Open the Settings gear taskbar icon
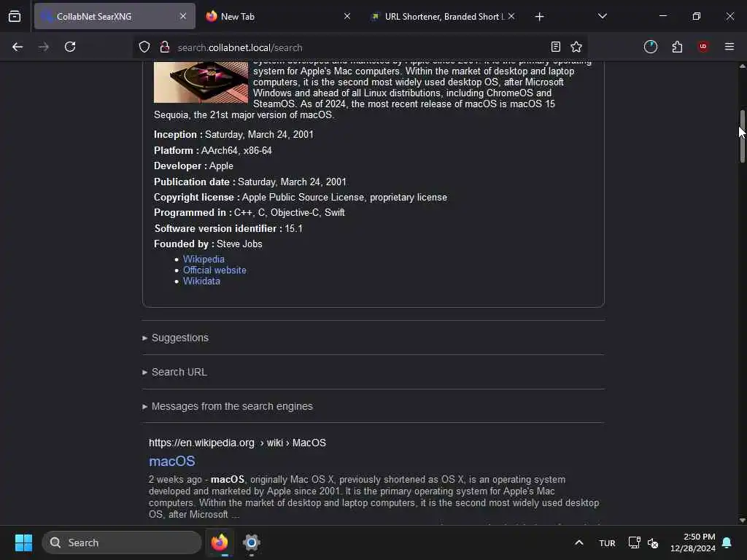 coord(251,542)
